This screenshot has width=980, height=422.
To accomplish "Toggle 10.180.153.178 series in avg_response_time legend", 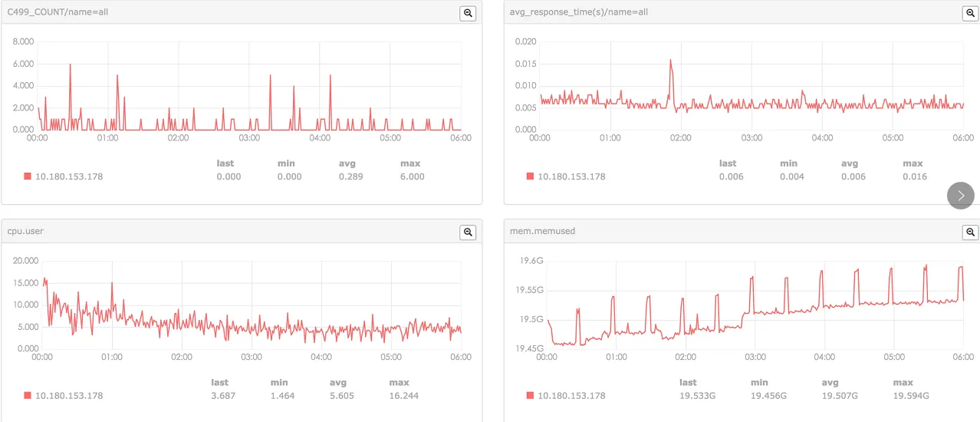I will 571,176.
